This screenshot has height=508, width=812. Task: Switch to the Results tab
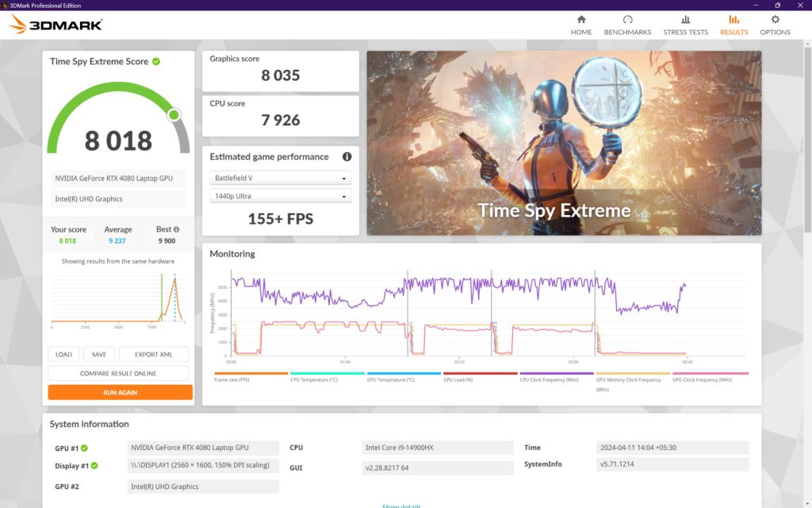[x=733, y=25]
